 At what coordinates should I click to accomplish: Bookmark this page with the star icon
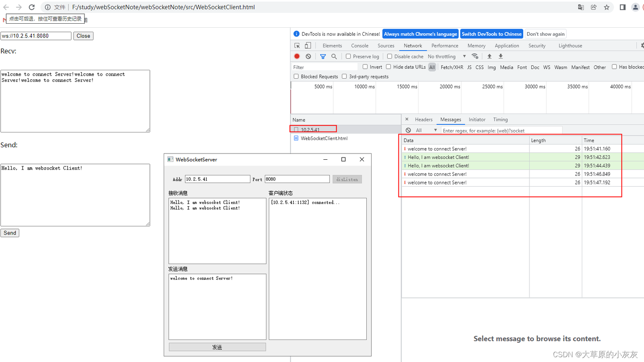606,7
